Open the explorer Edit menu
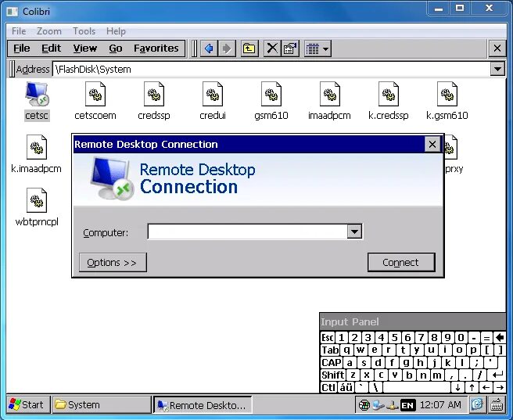 click(51, 48)
